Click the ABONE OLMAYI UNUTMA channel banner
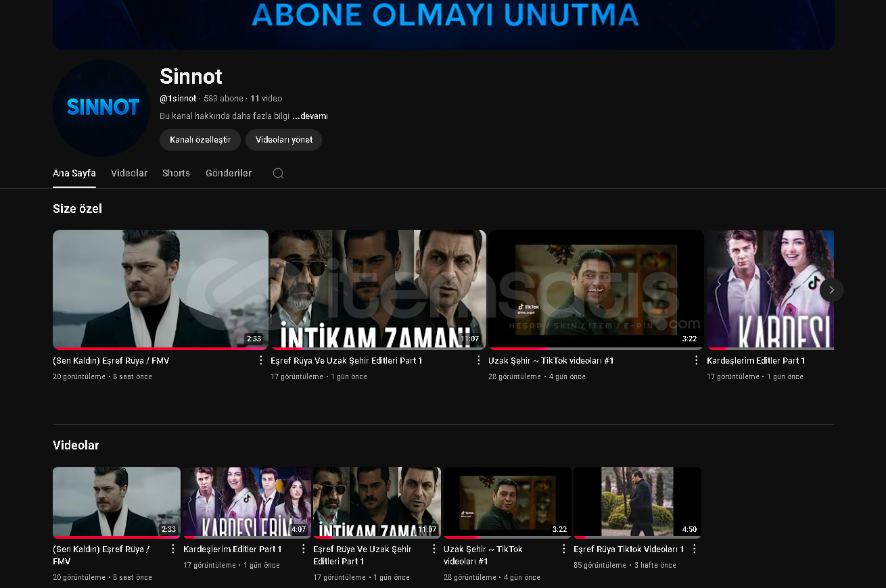This screenshot has height=588, width=886. click(443, 24)
